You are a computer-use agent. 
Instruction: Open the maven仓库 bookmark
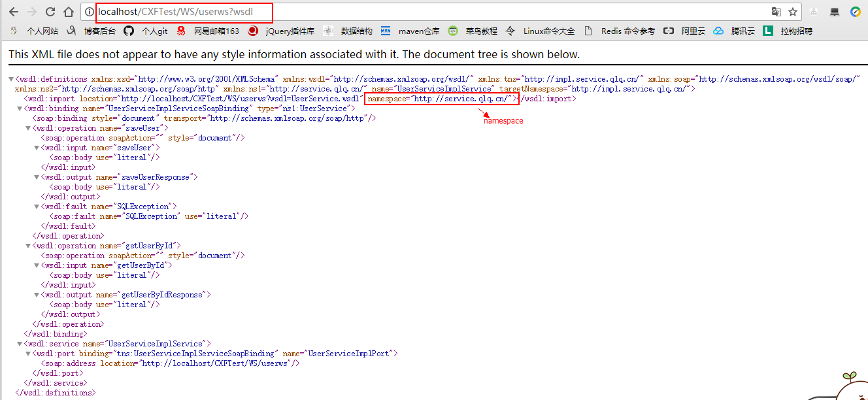[x=410, y=31]
